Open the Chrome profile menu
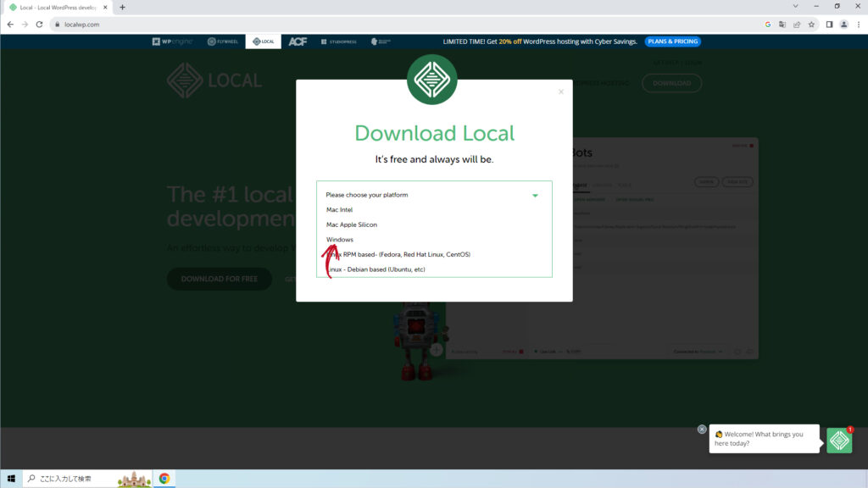The height and width of the screenshot is (488, 868). point(843,25)
